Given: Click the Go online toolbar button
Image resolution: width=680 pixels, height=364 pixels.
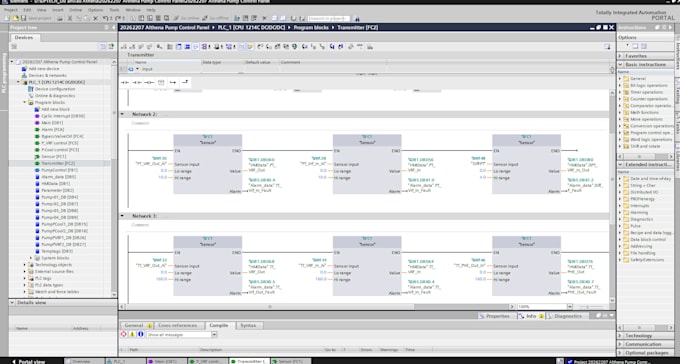Looking at the screenshot, I should (x=186, y=18).
